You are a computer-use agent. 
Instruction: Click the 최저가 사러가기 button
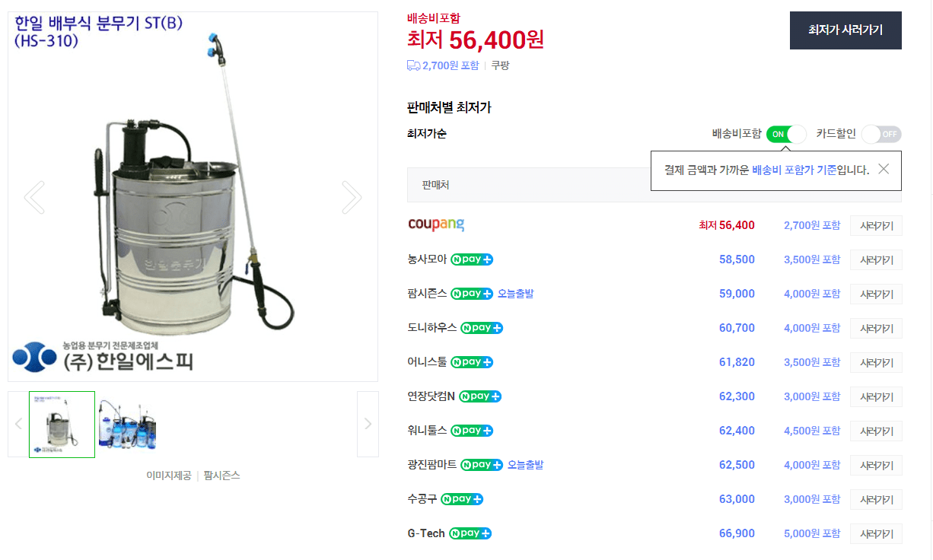pos(845,30)
